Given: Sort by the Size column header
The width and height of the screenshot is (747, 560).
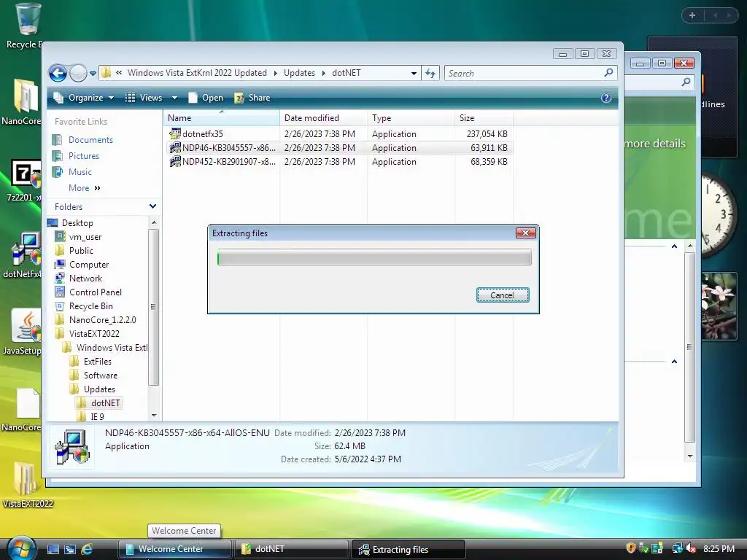Looking at the screenshot, I should 484,117.
